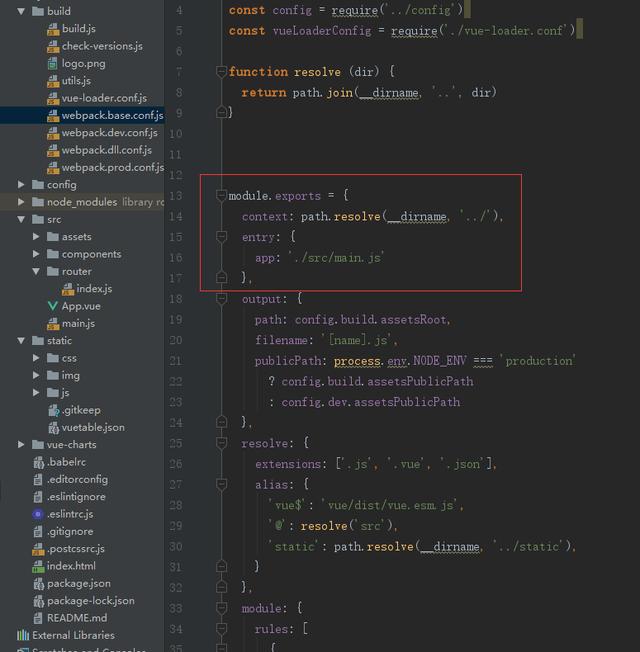The width and height of the screenshot is (640, 652).
Task: Click the External Libraries icon
Action: tap(23, 635)
